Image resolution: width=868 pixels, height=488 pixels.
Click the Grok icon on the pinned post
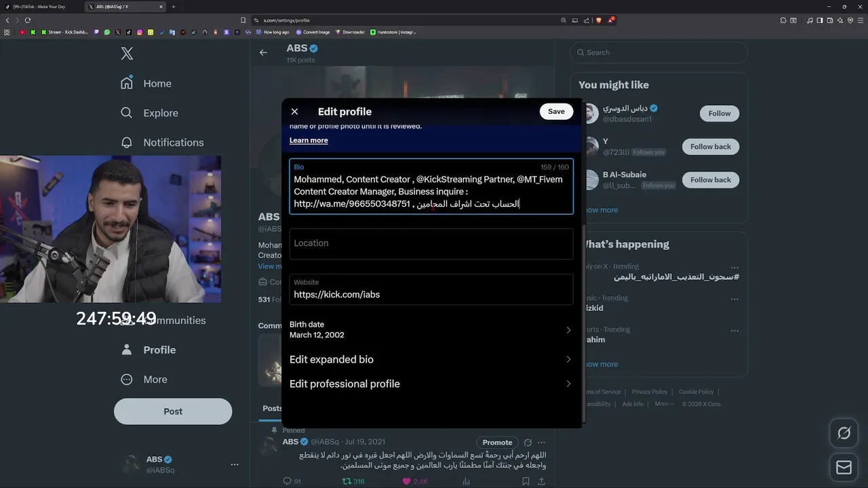point(528,443)
